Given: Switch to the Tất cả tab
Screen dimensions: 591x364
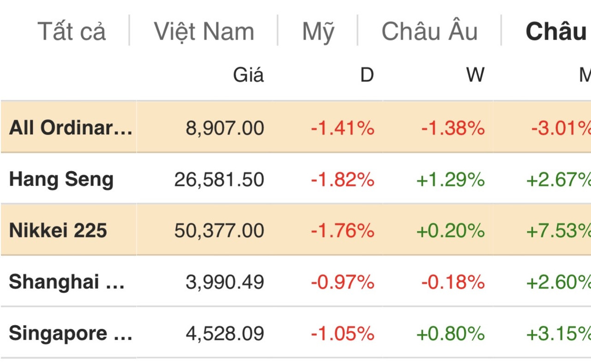Looking at the screenshot, I should coord(72,31).
